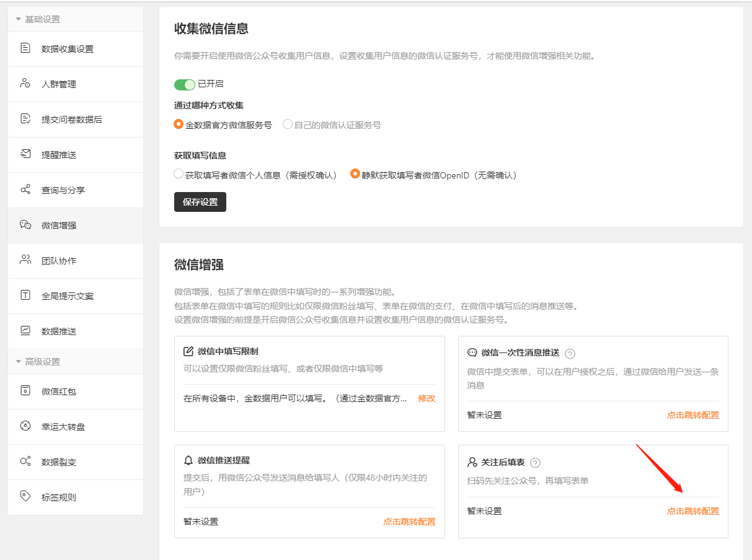Screen dimensions: 752x560
Task: Click the 数据收集设置 sidebar icon
Action: (x=25, y=48)
